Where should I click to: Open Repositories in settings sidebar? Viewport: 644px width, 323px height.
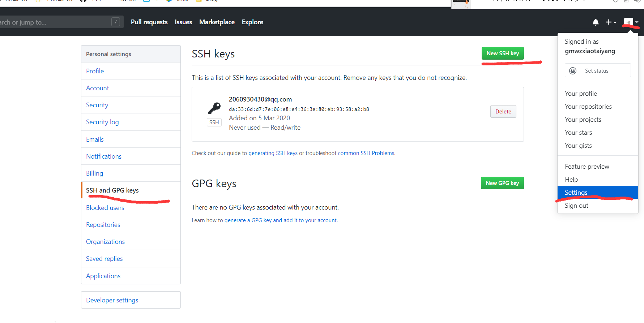(x=131, y=225)
